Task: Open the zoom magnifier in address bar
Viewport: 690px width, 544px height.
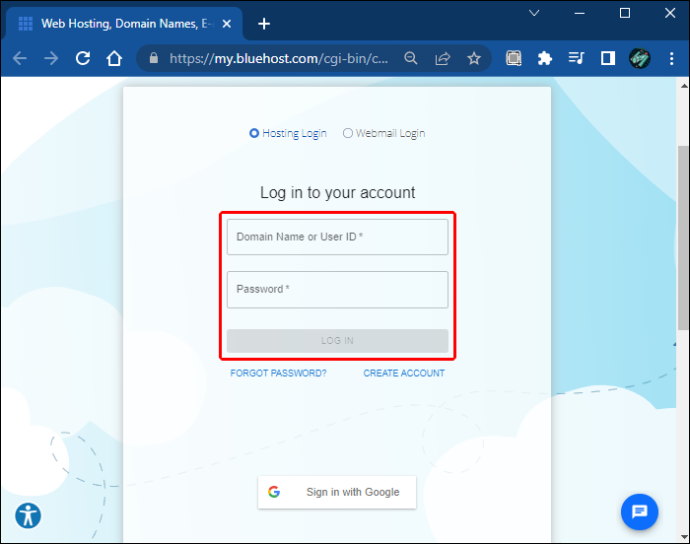Action: point(411,58)
